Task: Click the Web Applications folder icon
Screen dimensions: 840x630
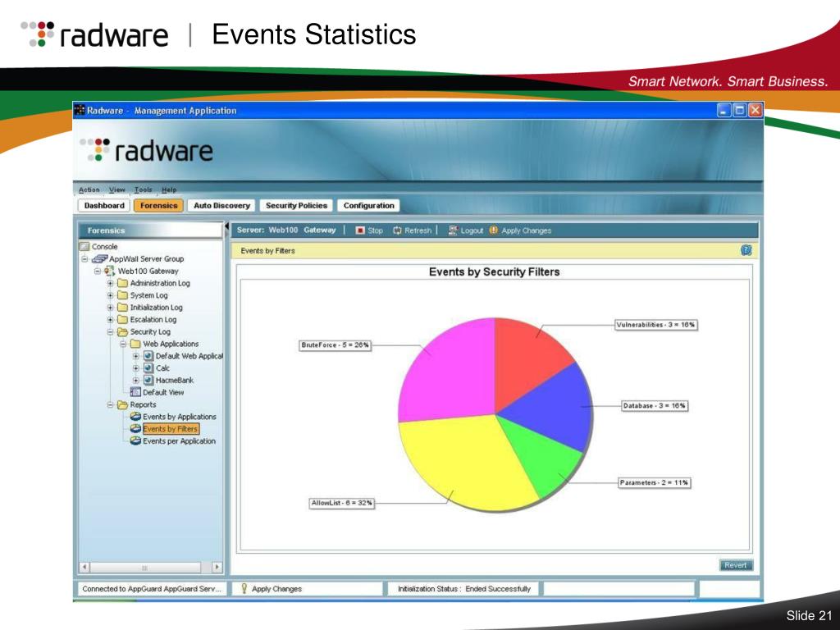Action: pos(135,344)
